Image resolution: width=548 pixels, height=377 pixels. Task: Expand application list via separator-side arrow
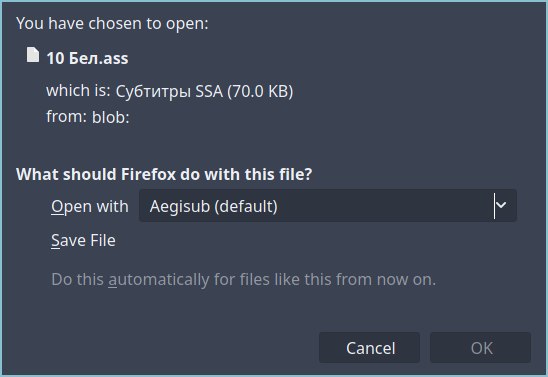[501, 205]
